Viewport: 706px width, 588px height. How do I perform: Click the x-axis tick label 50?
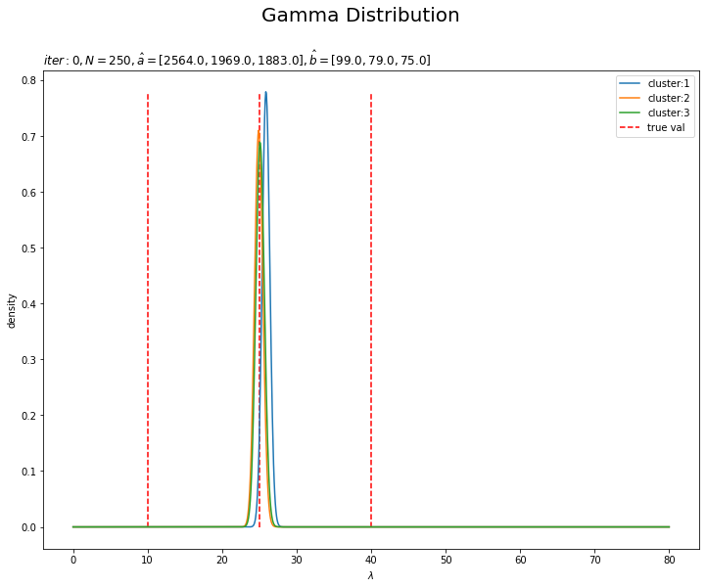pos(446,560)
